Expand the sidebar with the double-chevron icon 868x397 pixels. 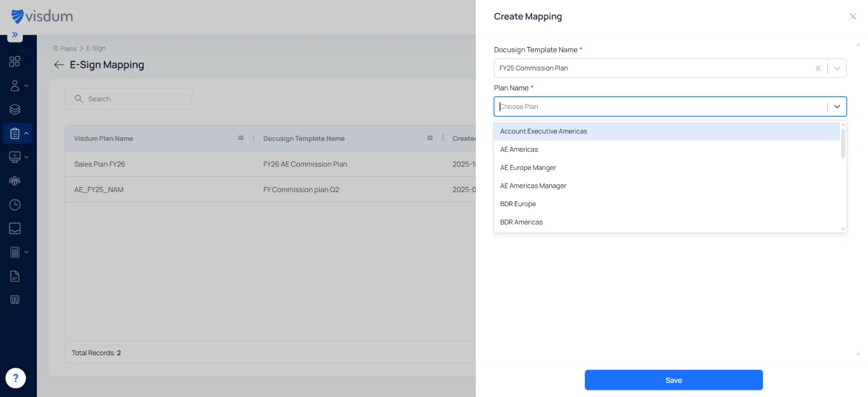pos(15,35)
